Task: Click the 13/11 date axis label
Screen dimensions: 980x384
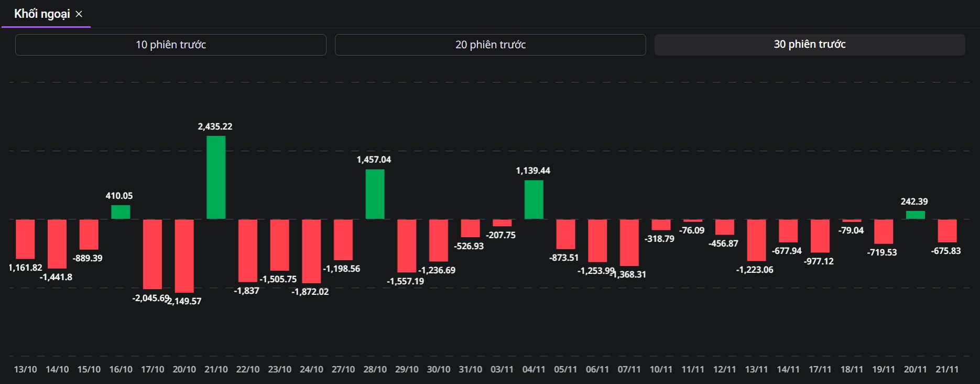Action: click(756, 369)
